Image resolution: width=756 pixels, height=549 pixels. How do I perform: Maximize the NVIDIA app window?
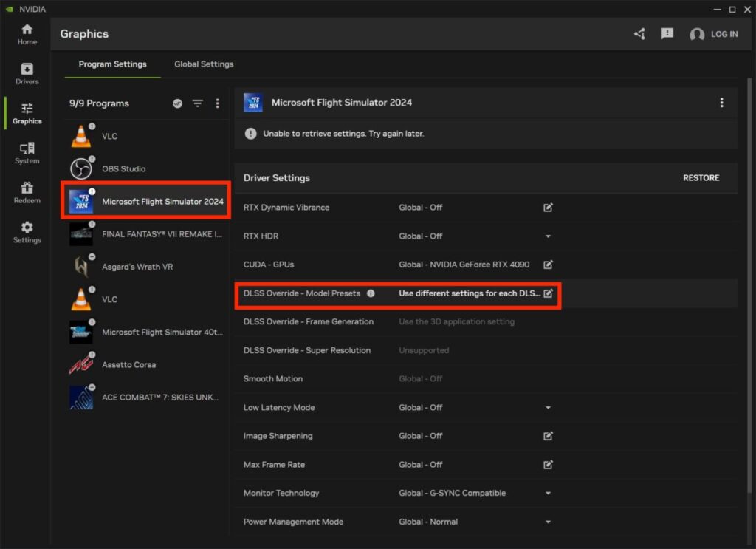pyautogui.click(x=732, y=9)
